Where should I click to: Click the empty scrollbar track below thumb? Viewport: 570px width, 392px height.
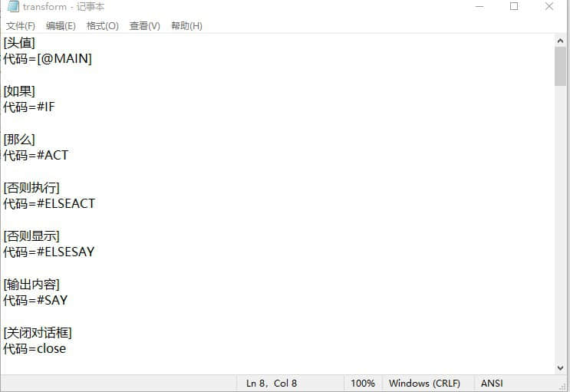(561, 230)
